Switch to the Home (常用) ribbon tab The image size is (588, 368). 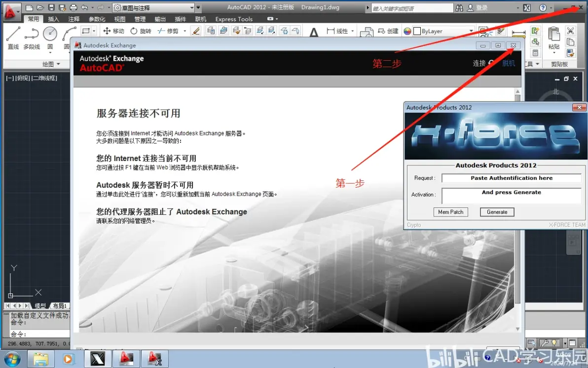coord(34,19)
